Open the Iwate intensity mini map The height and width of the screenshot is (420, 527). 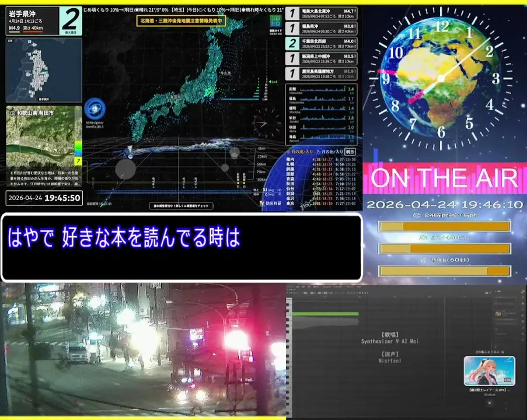[44, 70]
